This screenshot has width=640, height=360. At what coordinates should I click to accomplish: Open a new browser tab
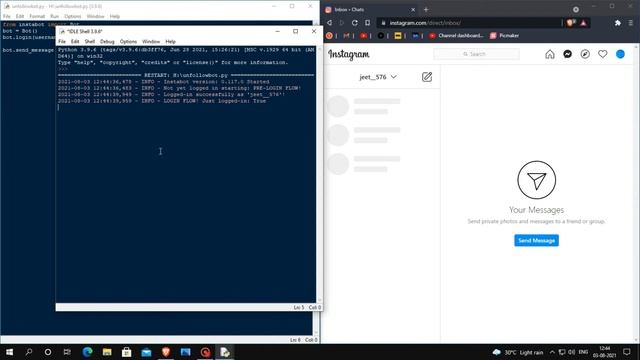426,9
